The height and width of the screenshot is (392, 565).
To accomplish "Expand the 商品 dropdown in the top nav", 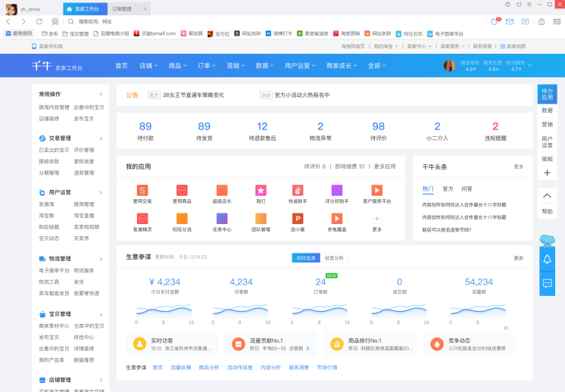I will [178, 66].
